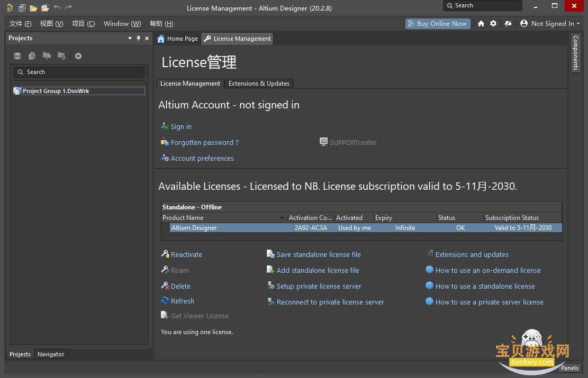
Task: Close the Projects panel
Action: [x=147, y=38]
